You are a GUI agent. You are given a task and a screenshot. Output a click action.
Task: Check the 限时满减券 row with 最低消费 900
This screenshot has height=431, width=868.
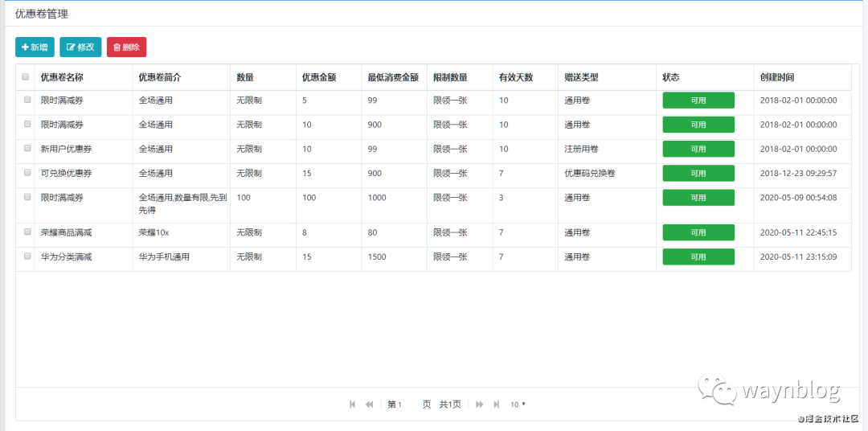pos(27,124)
